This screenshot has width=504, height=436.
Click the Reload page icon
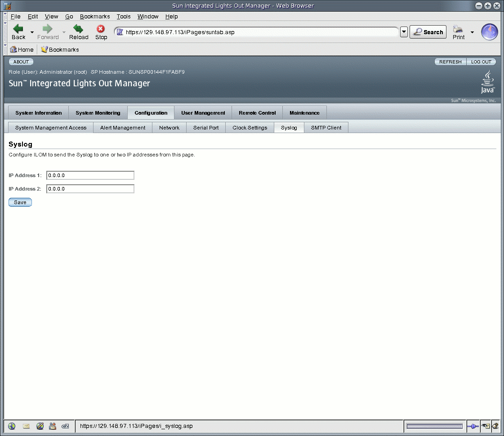(x=78, y=29)
